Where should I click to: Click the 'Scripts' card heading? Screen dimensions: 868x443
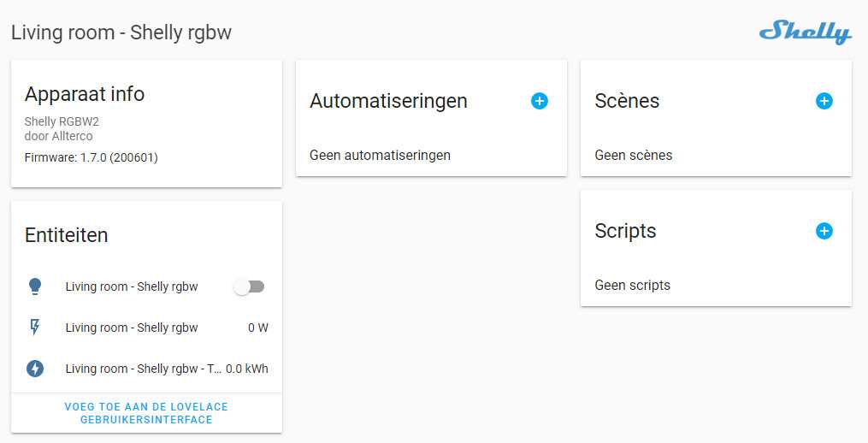tap(625, 231)
